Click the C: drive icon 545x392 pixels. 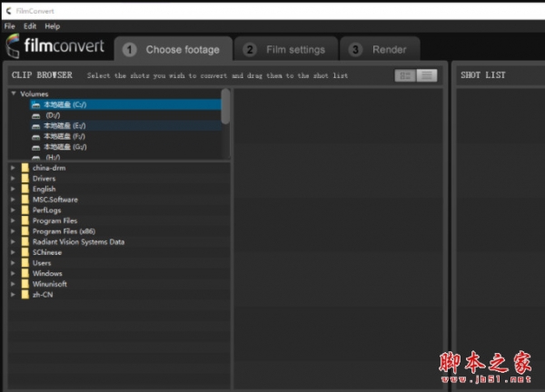point(35,105)
